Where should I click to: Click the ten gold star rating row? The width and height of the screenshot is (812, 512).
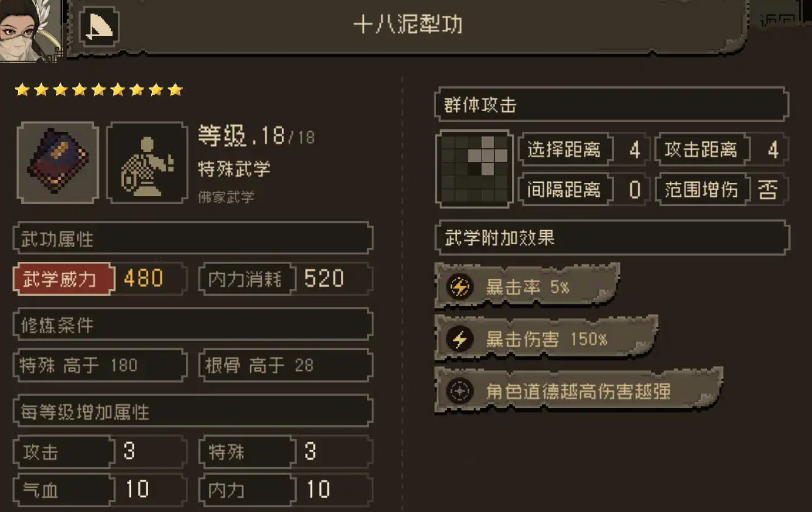[98, 90]
